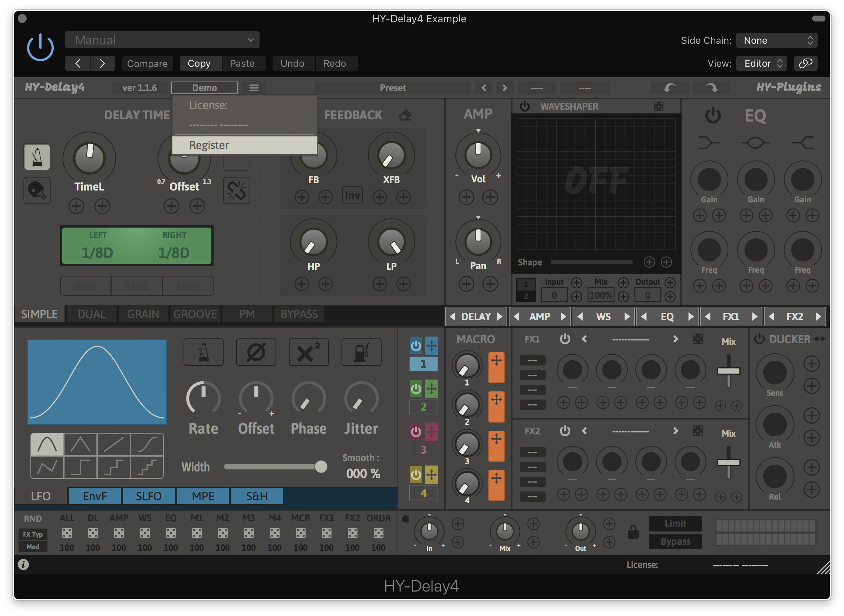Click the eraser icon next to FEEDBACK
Screen dimensions: 844x616
(x=405, y=115)
